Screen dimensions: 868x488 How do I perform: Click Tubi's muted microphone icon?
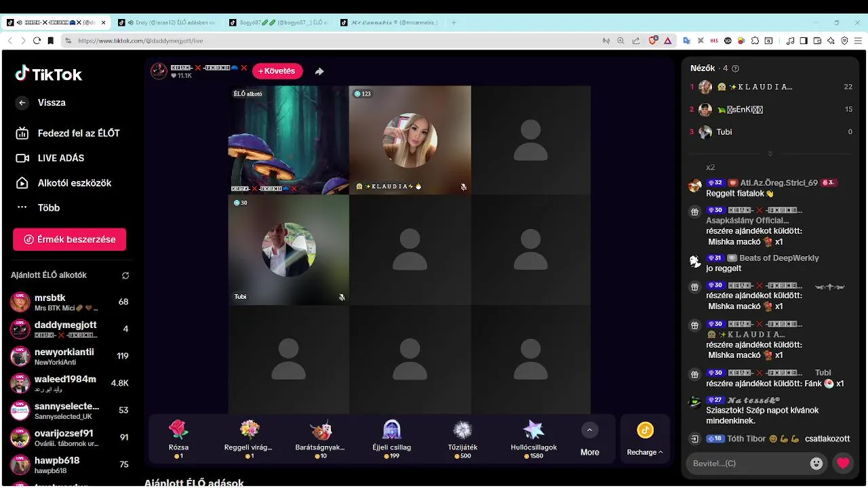342,297
